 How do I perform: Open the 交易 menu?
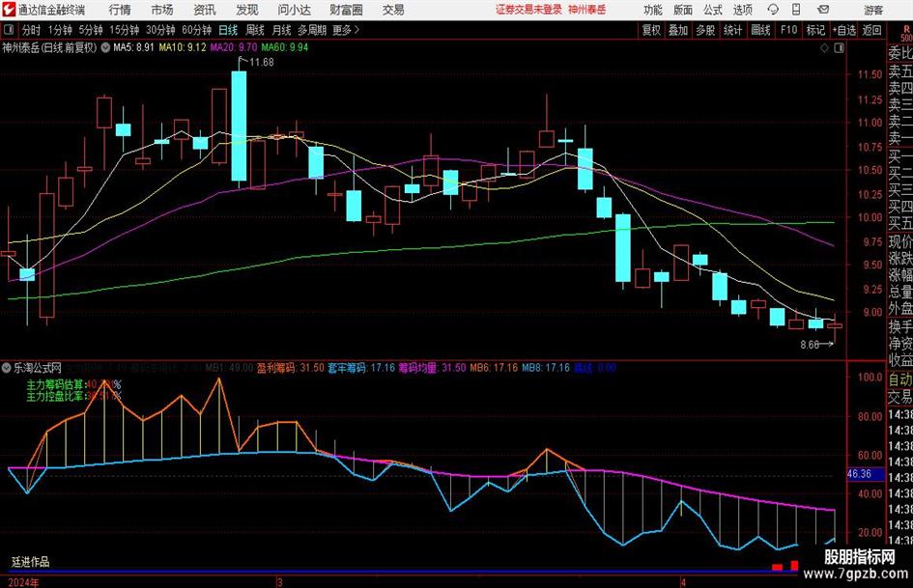pos(393,10)
